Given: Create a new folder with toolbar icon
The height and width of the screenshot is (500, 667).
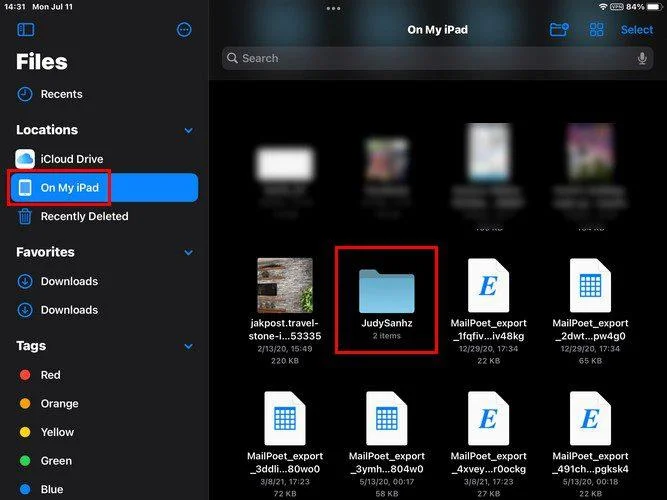Looking at the screenshot, I should (x=559, y=29).
